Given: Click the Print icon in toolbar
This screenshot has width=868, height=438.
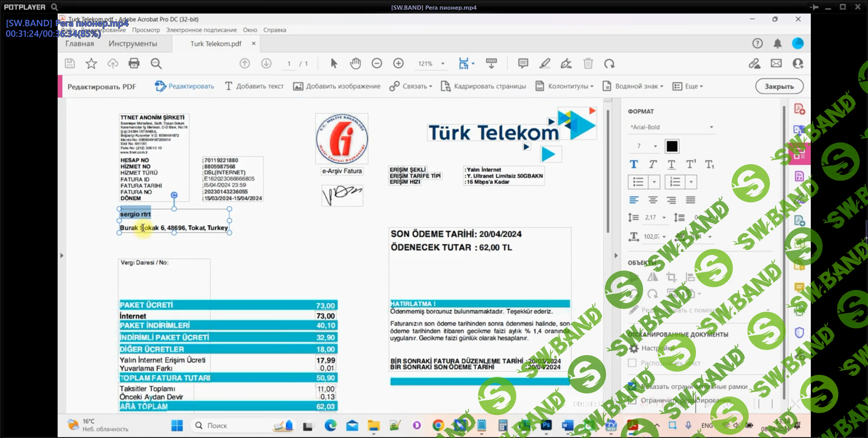Looking at the screenshot, I should pyautogui.click(x=134, y=63).
